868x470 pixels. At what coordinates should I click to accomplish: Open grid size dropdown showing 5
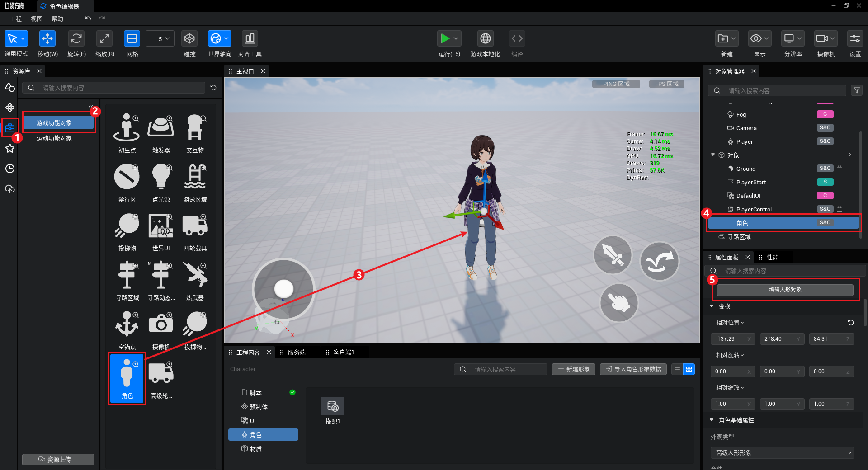point(160,39)
